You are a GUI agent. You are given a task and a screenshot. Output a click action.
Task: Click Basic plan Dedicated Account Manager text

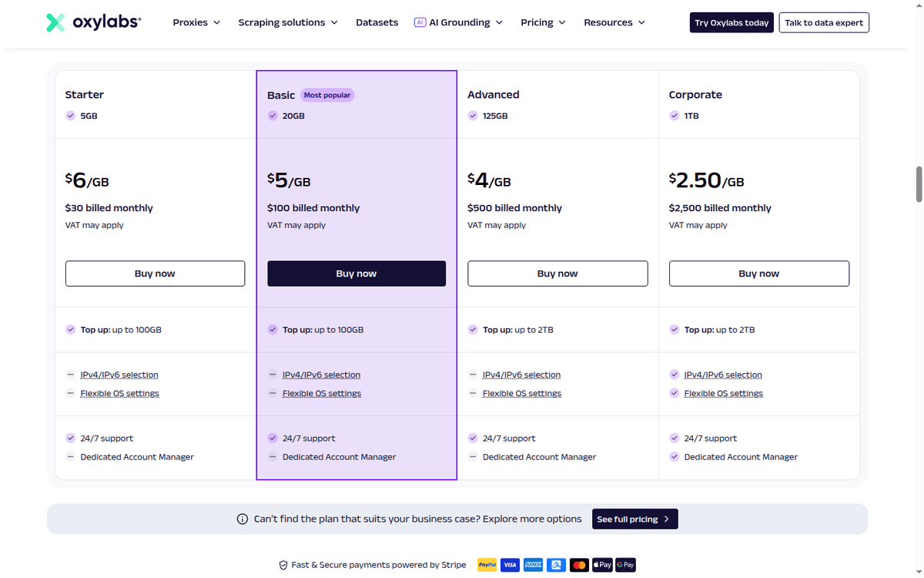point(340,457)
